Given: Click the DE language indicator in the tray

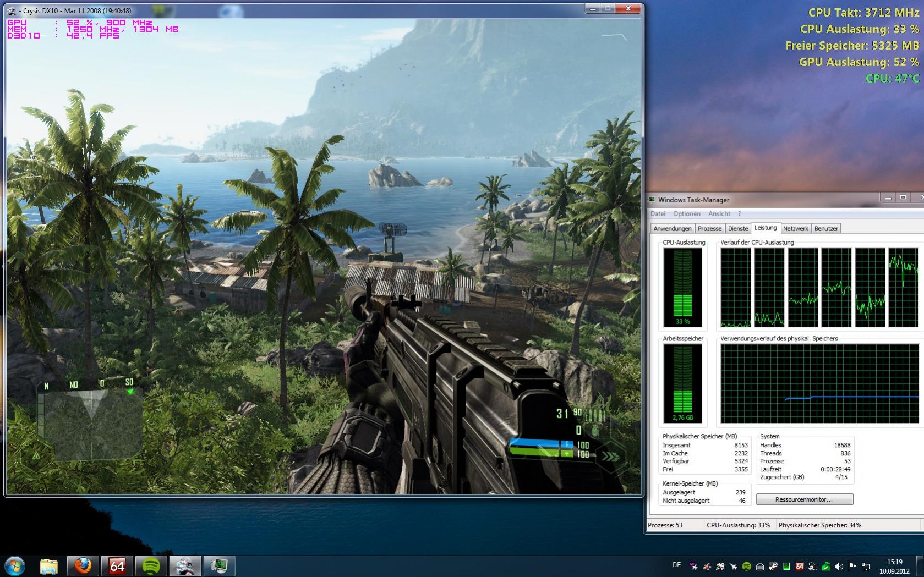Looking at the screenshot, I should tap(677, 565).
